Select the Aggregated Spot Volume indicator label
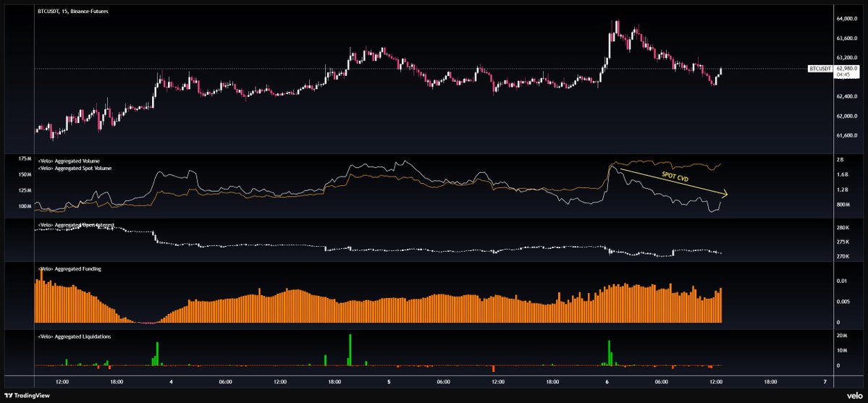The image size is (868, 403). (74, 168)
